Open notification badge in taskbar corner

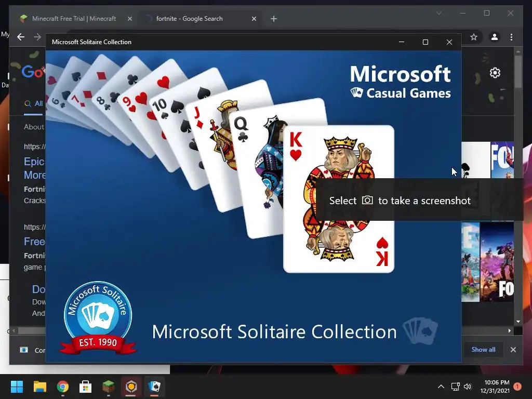(x=517, y=387)
